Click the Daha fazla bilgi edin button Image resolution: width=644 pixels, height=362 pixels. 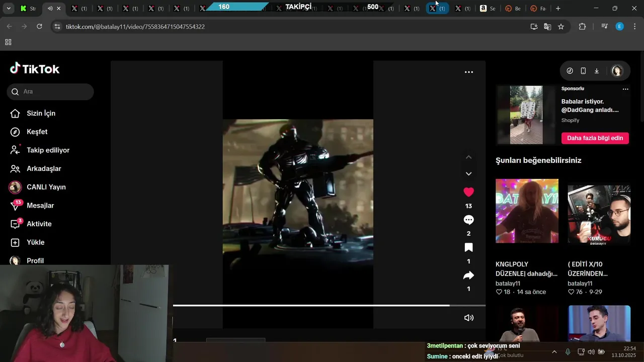coord(595,138)
